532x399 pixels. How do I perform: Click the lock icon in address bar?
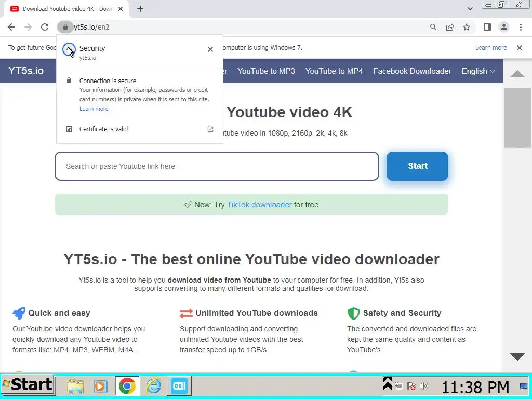(x=65, y=27)
